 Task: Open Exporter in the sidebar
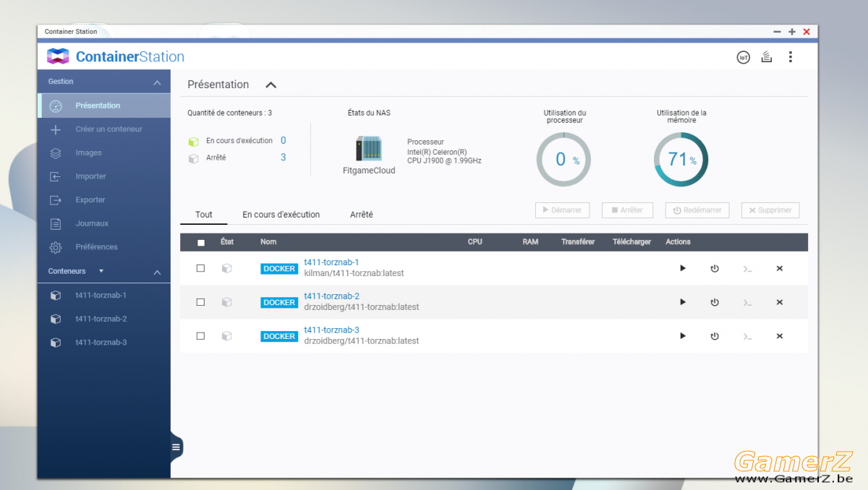click(104, 199)
